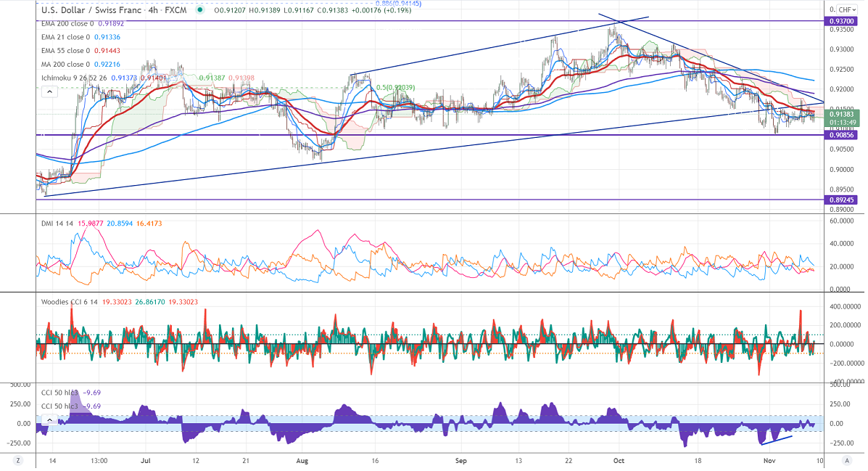Click the Nov label on time axis
The image size is (868, 471).
coord(769,460)
